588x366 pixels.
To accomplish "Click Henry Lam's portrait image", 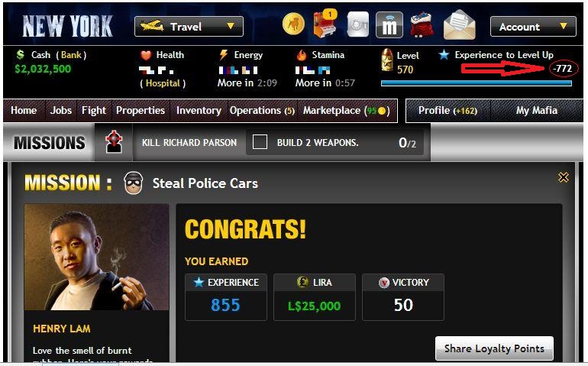I will pos(97,257).
